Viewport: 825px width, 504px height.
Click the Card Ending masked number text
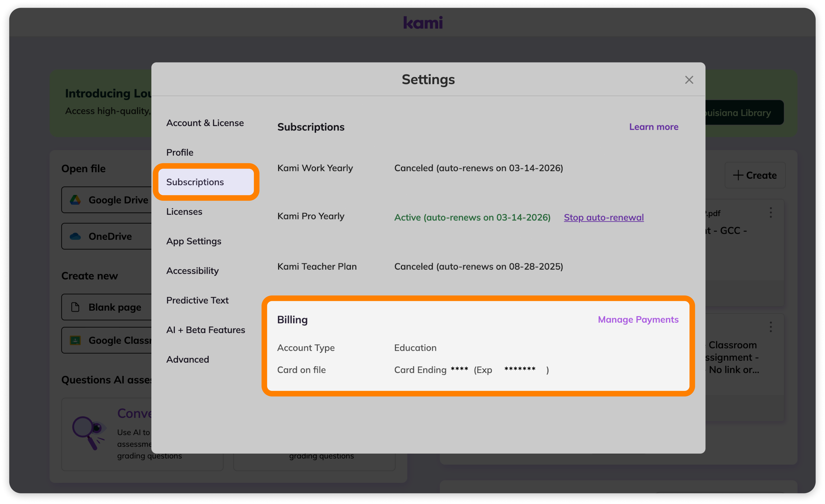click(471, 370)
